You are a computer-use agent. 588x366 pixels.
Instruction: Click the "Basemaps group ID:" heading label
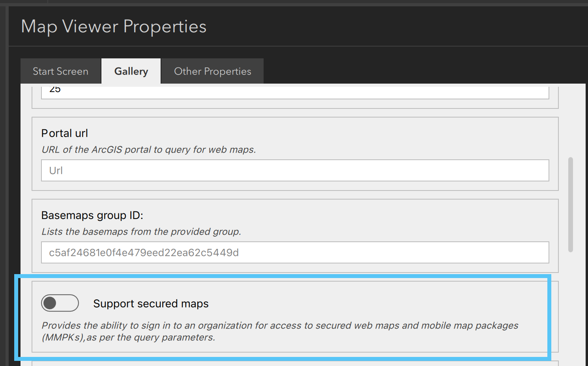click(92, 215)
